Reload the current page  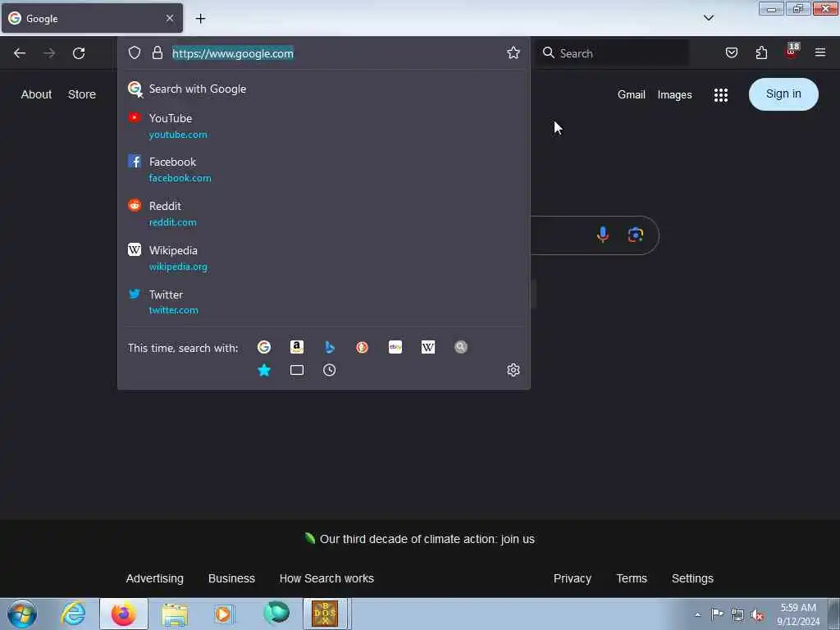(79, 53)
